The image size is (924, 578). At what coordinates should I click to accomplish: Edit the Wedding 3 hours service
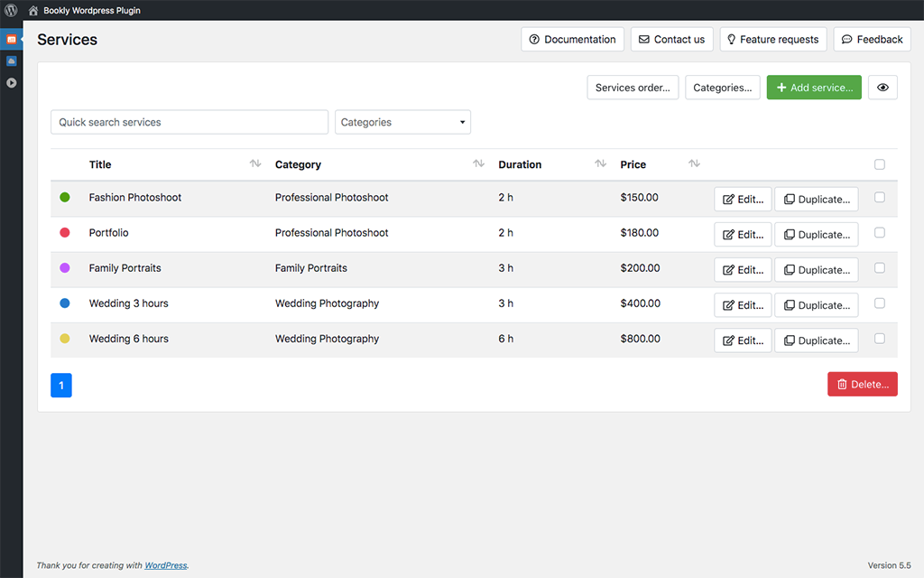pyautogui.click(x=743, y=305)
